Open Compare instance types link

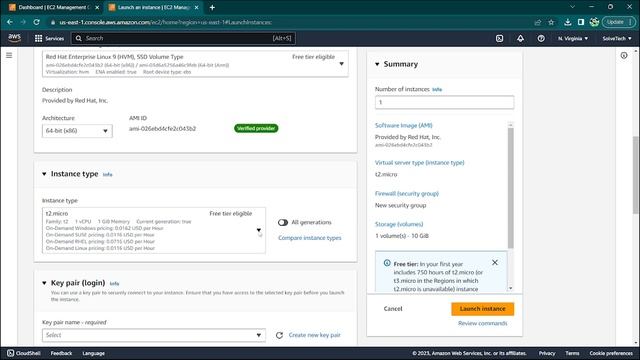tap(310, 238)
